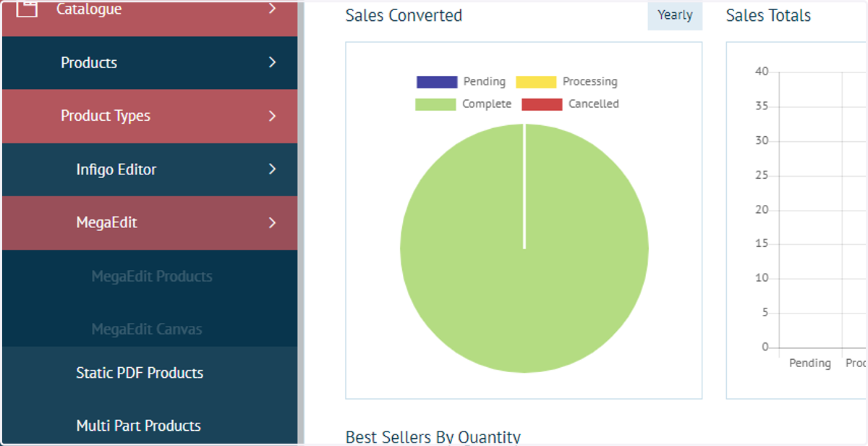Open the Catalogue menu item
The width and height of the screenshot is (868, 446).
click(x=150, y=17)
